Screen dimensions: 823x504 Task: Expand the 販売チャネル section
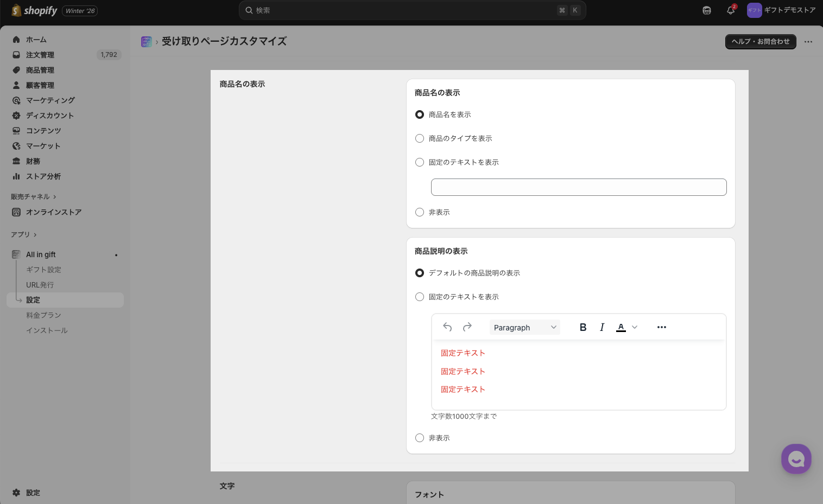pyautogui.click(x=34, y=196)
